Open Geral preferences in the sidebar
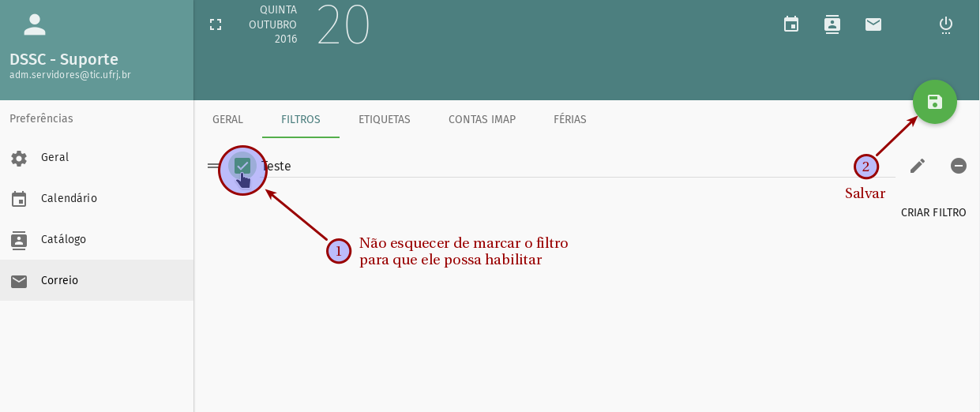Image resolution: width=980 pixels, height=412 pixels. (x=55, y=158)
